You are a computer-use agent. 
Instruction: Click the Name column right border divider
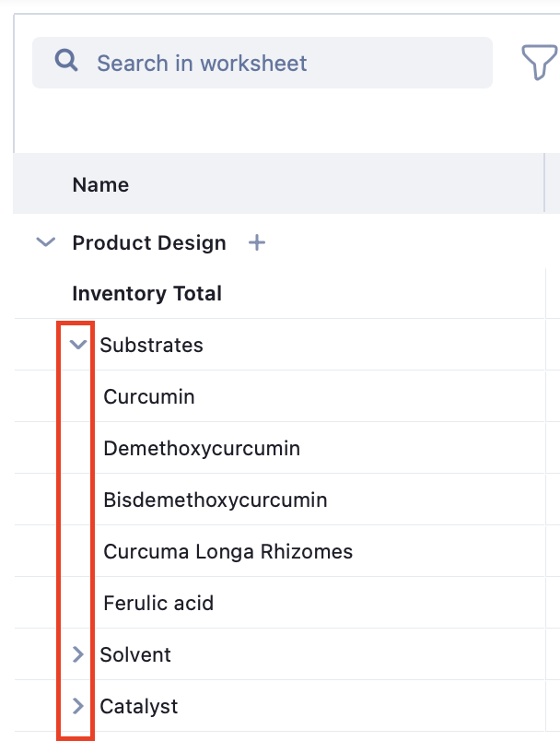click(x=545, y=184)
